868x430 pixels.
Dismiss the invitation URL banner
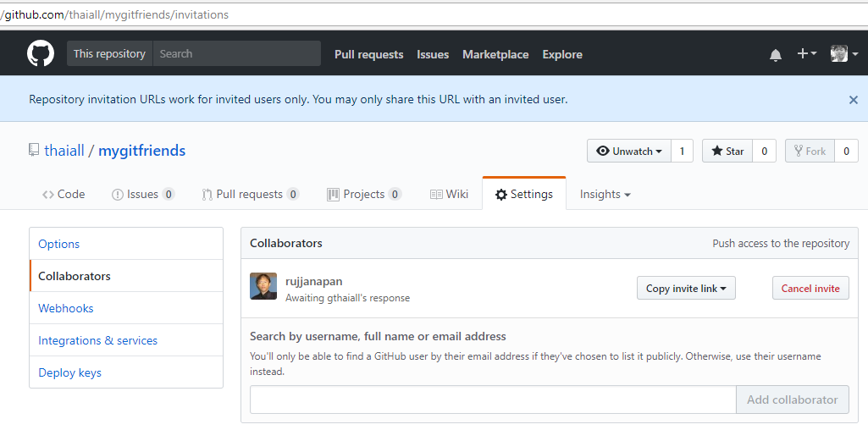(853, 100)
